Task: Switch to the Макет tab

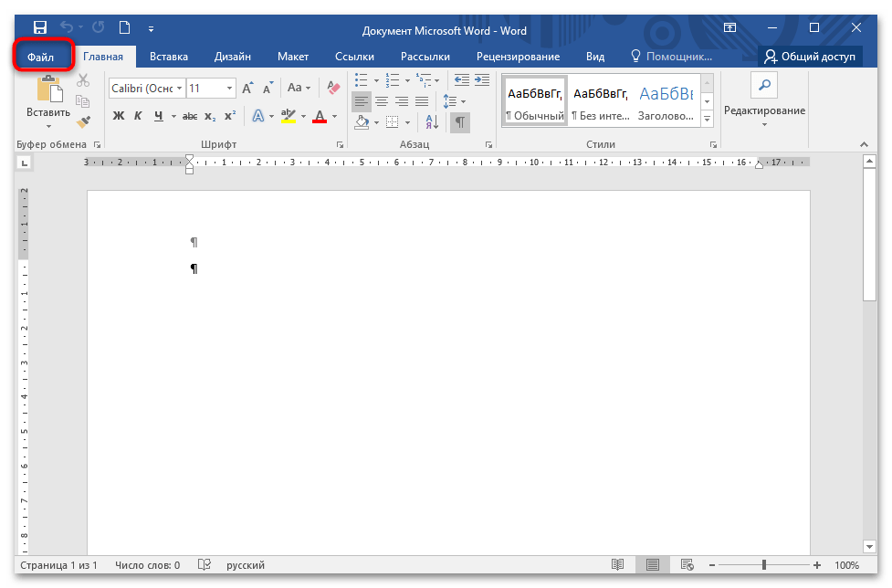Action: [293, 57]
